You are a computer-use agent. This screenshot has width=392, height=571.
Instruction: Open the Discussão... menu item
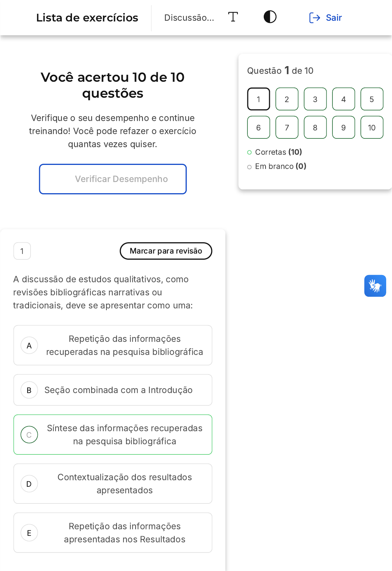(189, 18)
